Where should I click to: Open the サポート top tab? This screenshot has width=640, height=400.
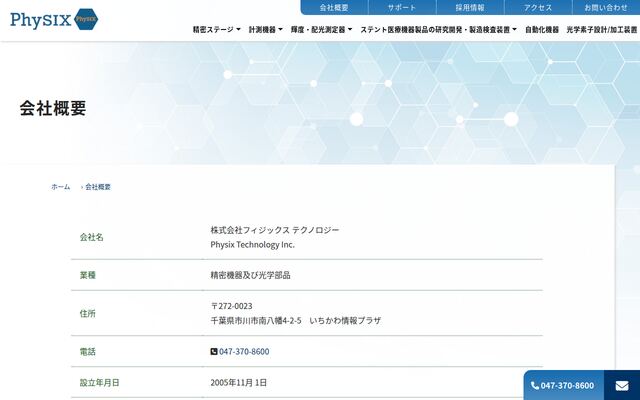click(402, 7)
